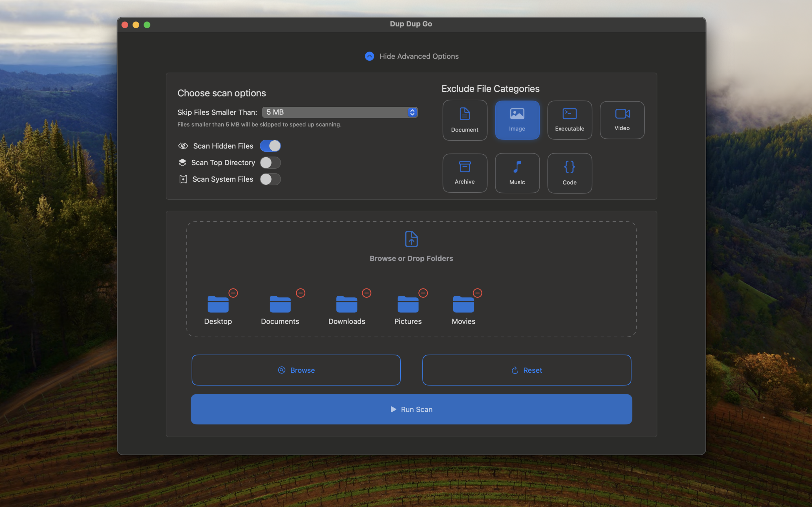The height and width of the screenshot is (507, 812).
Task: Exclude the Document file category
Action: (x=465, y=120)
